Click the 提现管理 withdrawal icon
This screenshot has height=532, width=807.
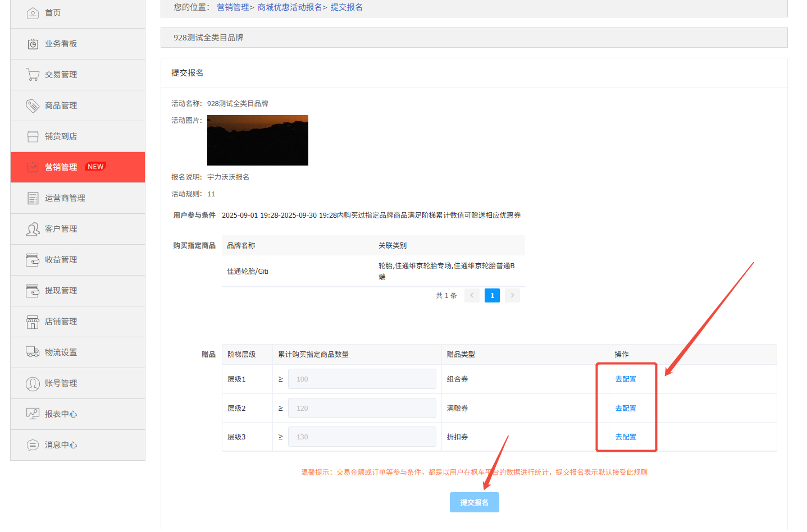33,290
